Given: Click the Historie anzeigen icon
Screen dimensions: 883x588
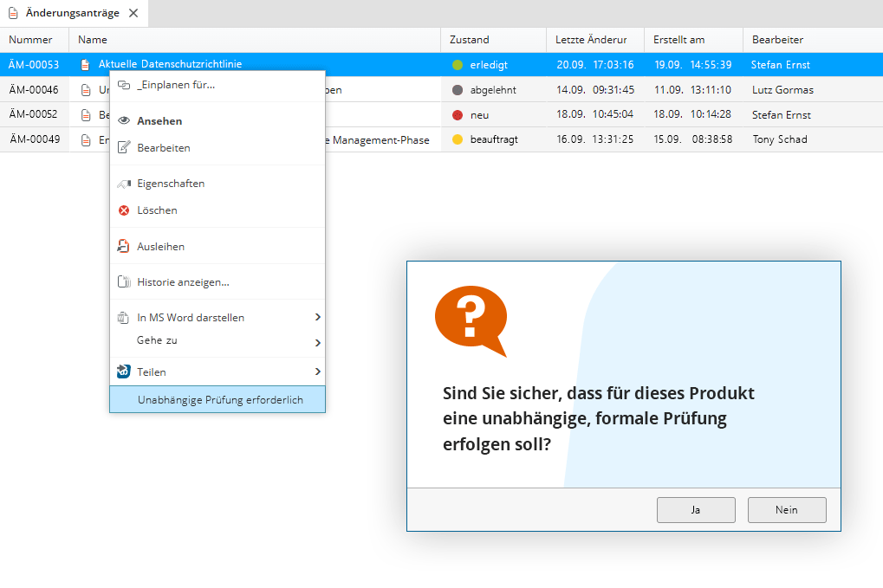Looking at the screenshot, I should click(123, 282).
